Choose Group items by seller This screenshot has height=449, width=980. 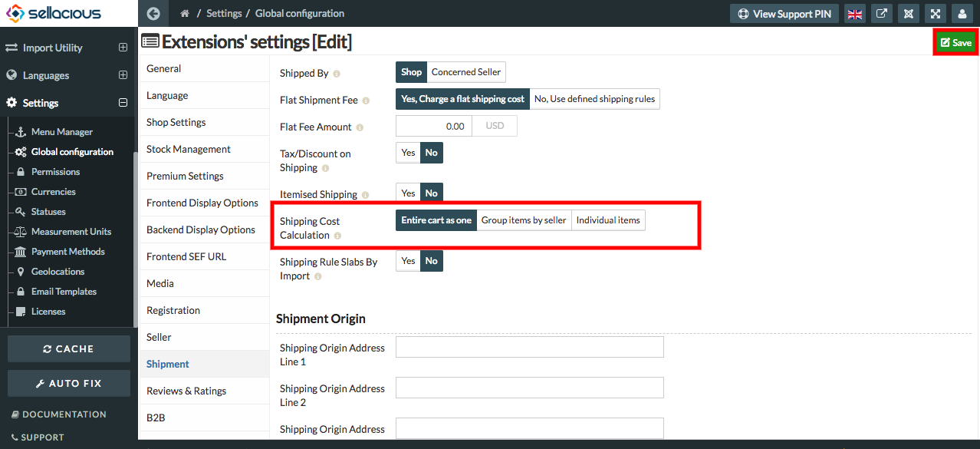point(524,220)
